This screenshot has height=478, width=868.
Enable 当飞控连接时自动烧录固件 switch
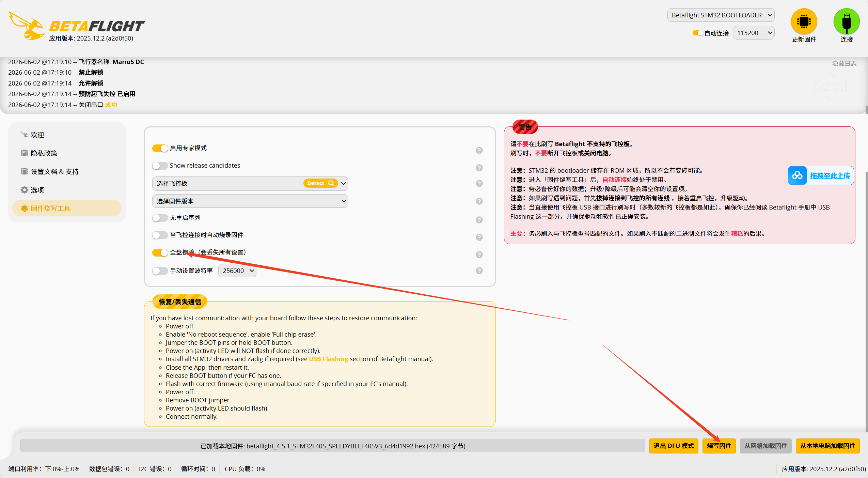pyautogui.click(x=160, y=235)
